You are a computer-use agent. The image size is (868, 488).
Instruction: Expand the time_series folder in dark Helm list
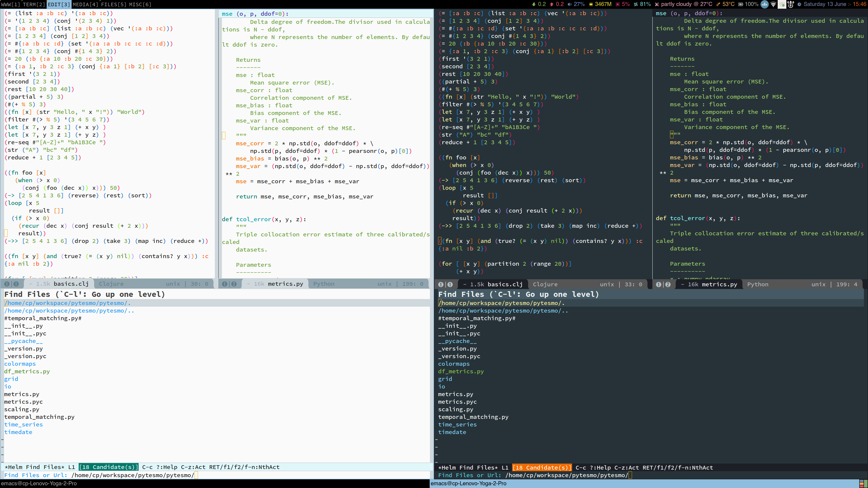click(x=457, y=424)
